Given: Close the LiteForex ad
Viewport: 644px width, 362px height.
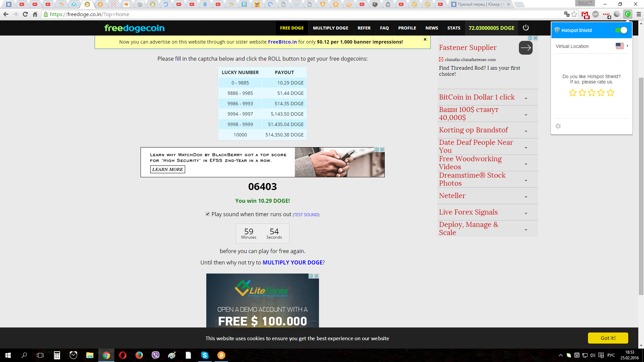Looking at the screenshot, I should pyautogui.click(x=316, y=276).
